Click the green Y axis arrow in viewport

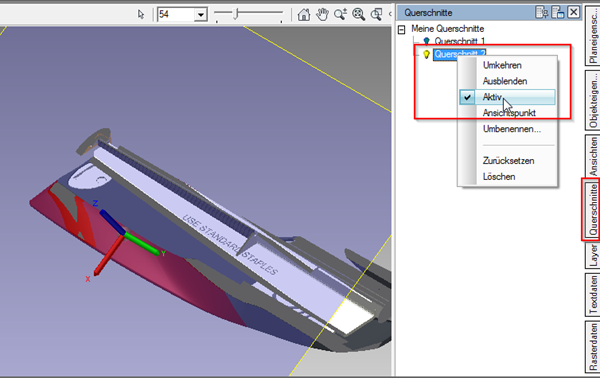coord(142,244)
